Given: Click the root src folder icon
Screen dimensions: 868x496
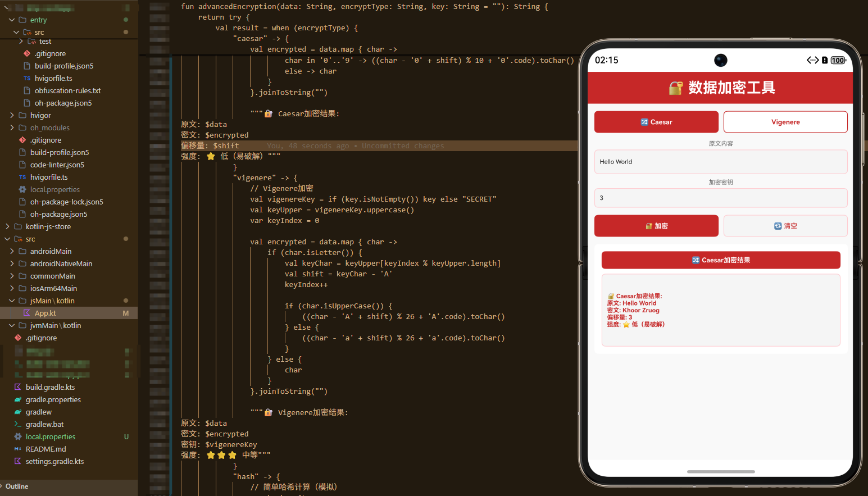Looking at the screenshot, I should tap(18, 239).
